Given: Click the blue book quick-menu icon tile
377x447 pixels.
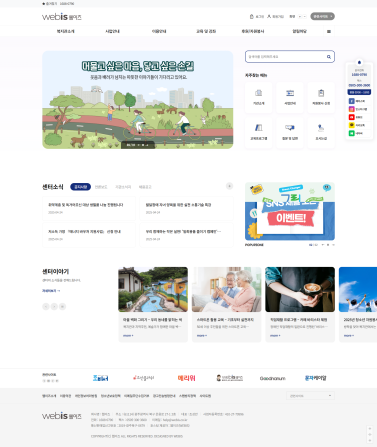Looking at the screenshot, I should click(258, 132).
